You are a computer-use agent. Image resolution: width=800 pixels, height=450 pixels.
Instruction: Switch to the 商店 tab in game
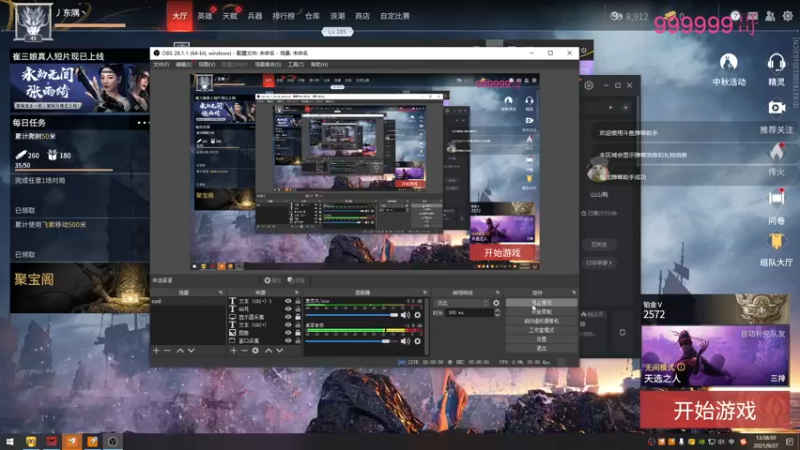362,16
